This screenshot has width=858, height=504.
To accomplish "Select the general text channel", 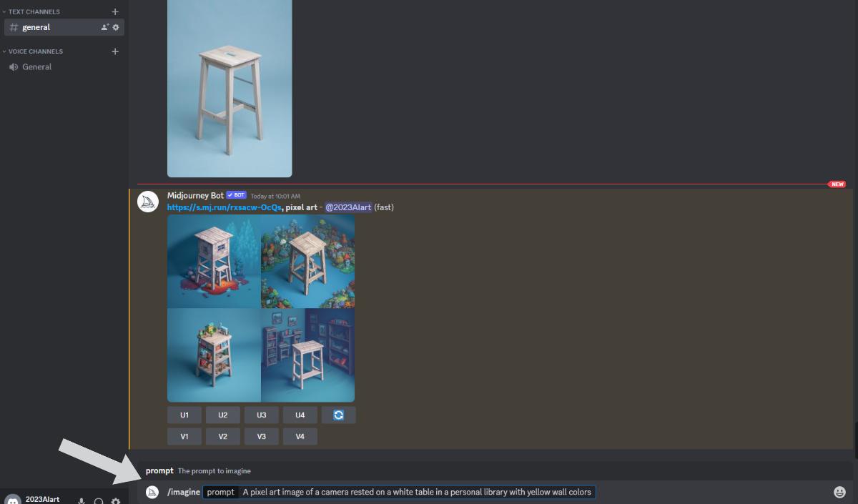I will coord(36,27).
